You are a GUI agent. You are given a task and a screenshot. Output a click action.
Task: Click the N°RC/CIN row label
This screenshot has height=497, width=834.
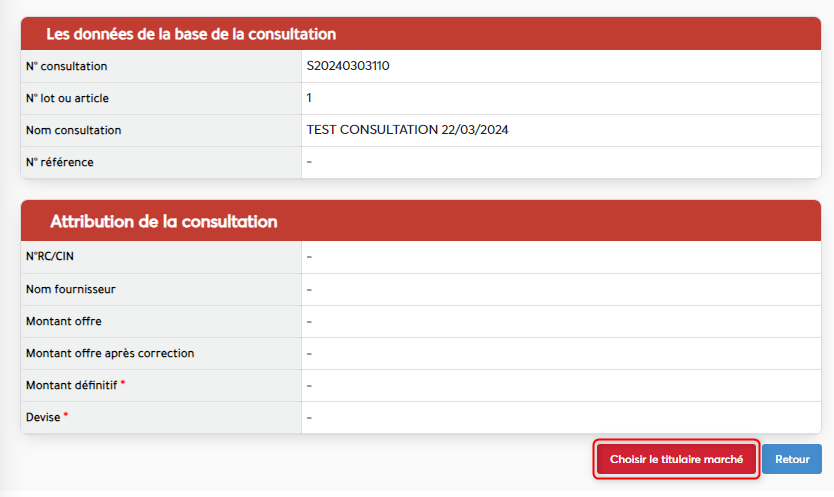click(50, 257)
